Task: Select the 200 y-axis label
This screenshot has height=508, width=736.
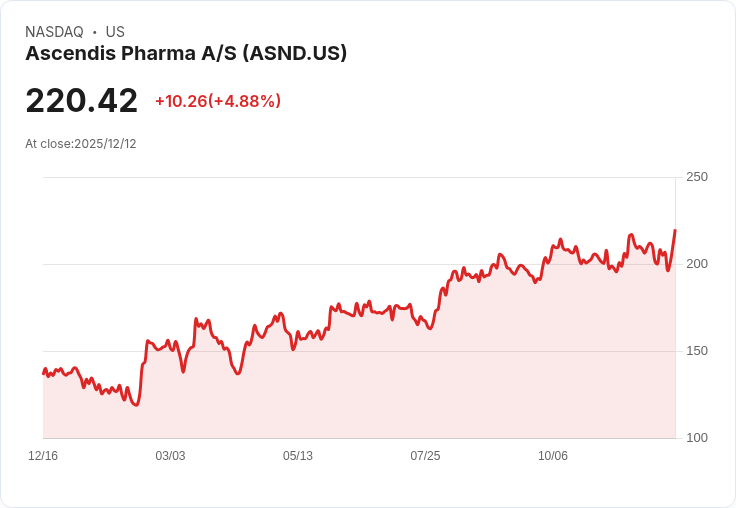Action: tap(696, 264)
